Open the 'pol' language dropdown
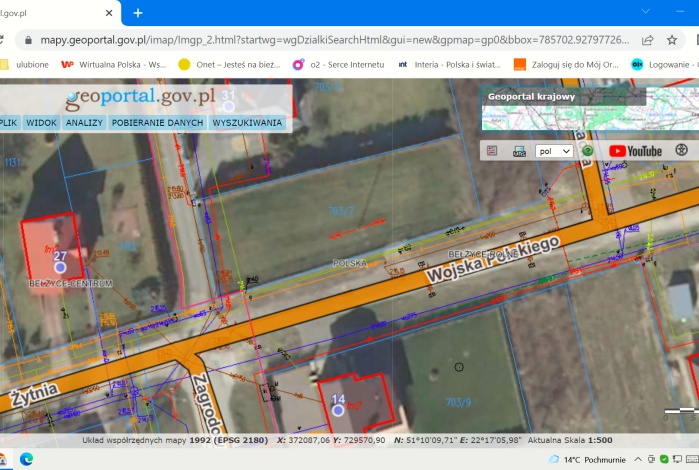The width and height of the screenshot is (699, 470). pyautogui.click(x=554, y=151)
